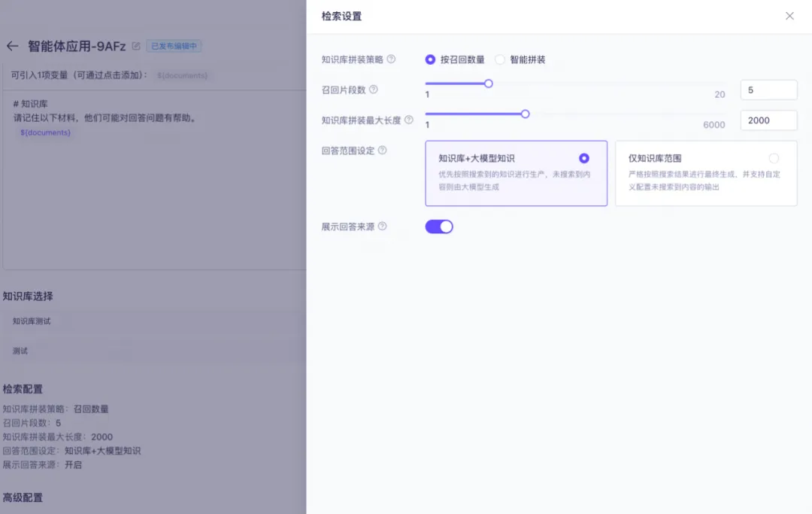This screenshot has width=812, height=514.
Task: Focus the 召回片段数 input showing 5
Action: pos(768,90)
